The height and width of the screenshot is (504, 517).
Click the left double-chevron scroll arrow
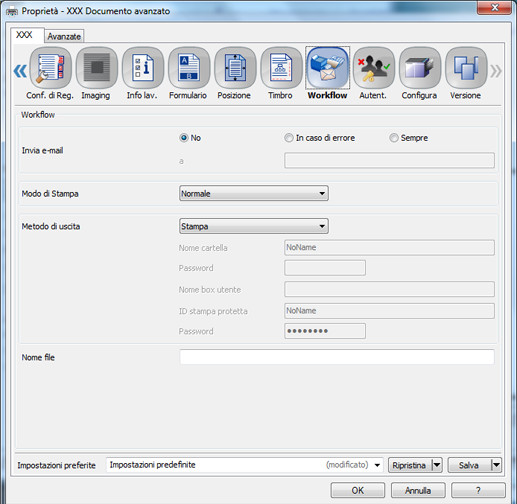point(20,71)
